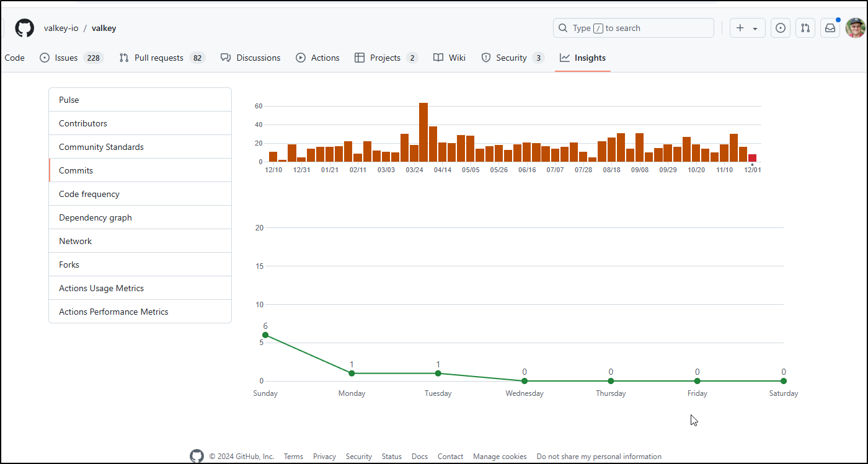Open Dependency graph in the sidebar
Screen dimensions: 868x464
[140, 217]
